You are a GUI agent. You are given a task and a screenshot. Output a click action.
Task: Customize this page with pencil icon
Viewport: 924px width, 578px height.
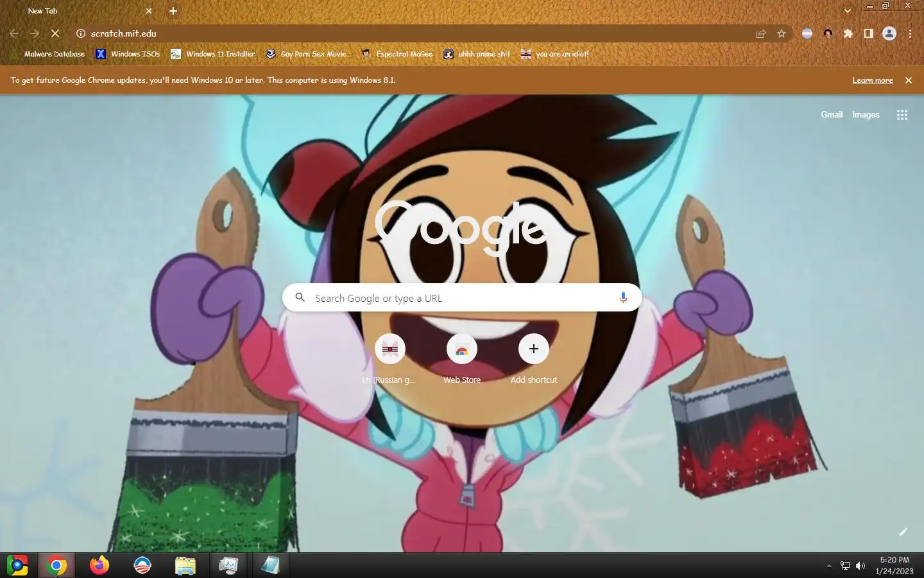903,532
